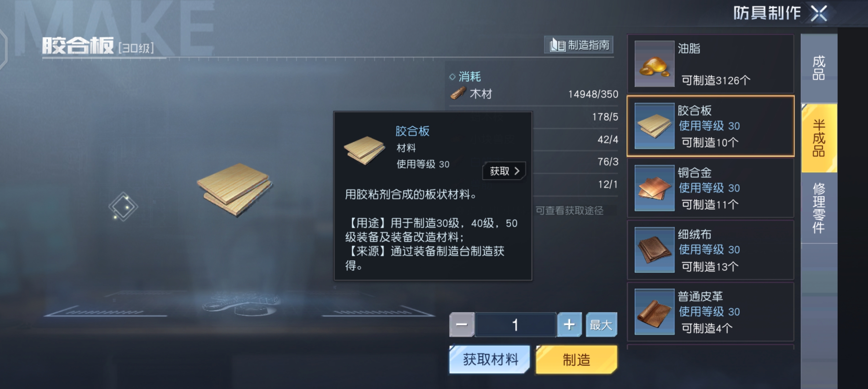
Task: Increase quantity with the plus button
Action: pyautogui.click(x=569, y=325)
